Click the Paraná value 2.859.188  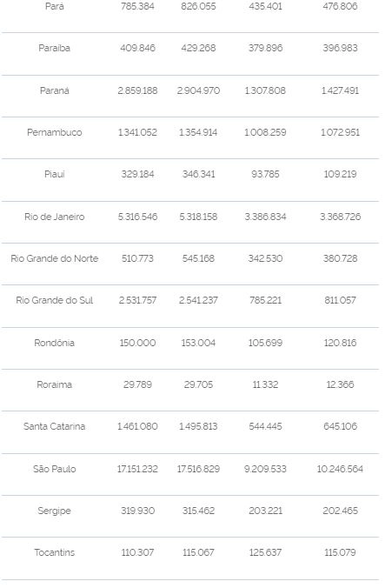(x=137, y=90)
